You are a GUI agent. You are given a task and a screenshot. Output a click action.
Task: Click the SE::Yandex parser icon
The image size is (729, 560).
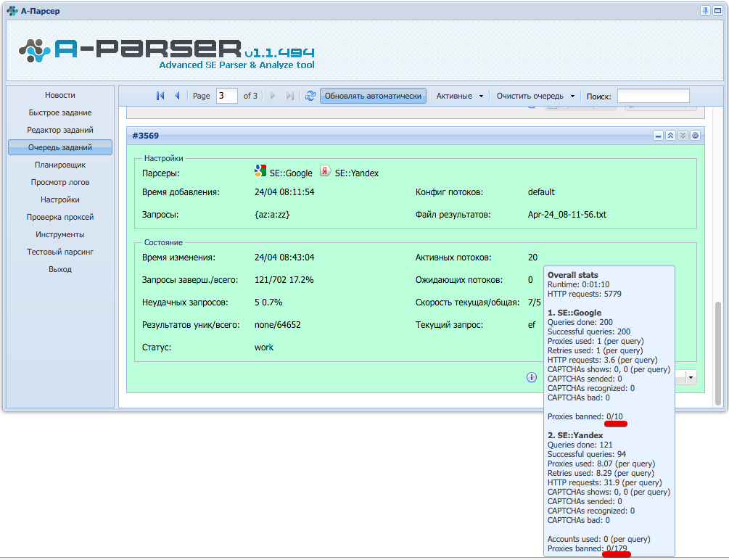pos(326,170)
